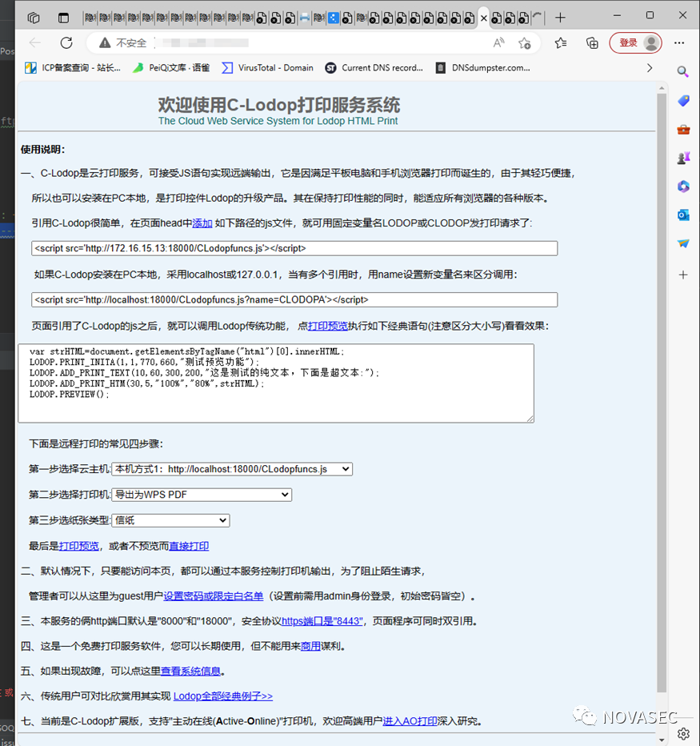This screenshot has width=700, height=746.
Task: Open ICP备案查询 bookmark
Action: click(73, 68)
